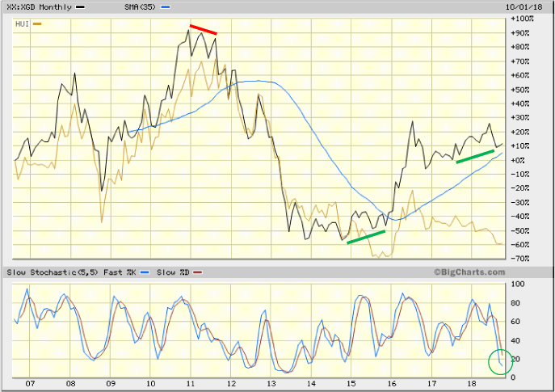This screenshot has width=555, height=392.
Task: Click the 80 level on the stochastic axis
Action: pyautogui.click(x=512, y=302)
